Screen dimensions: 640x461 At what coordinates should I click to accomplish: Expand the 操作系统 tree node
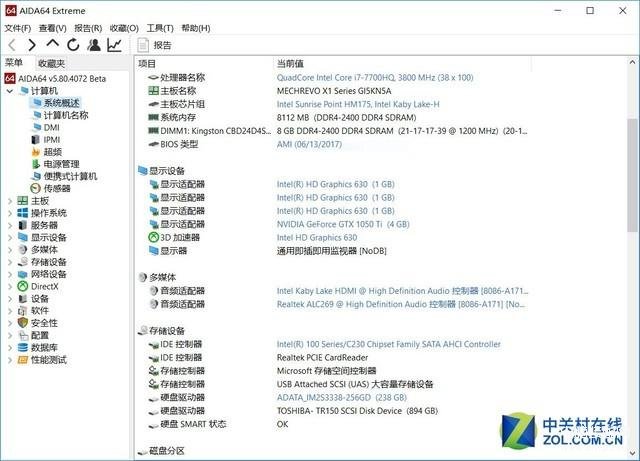point(10,213)
